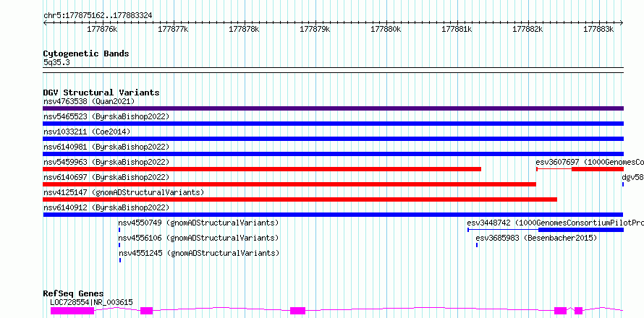Click the LOC728554|NR_003615 gene label
This screenshot has width=644, height=318.
[x=91, y=302]
